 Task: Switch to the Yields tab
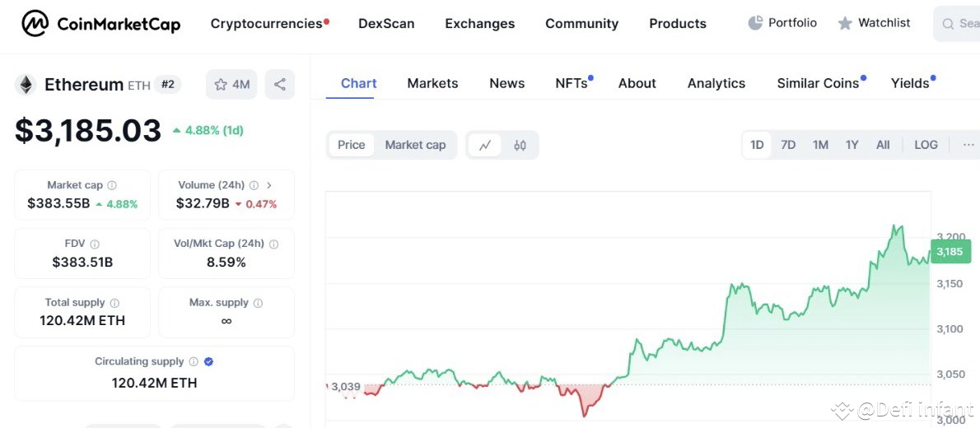(910, 84)
